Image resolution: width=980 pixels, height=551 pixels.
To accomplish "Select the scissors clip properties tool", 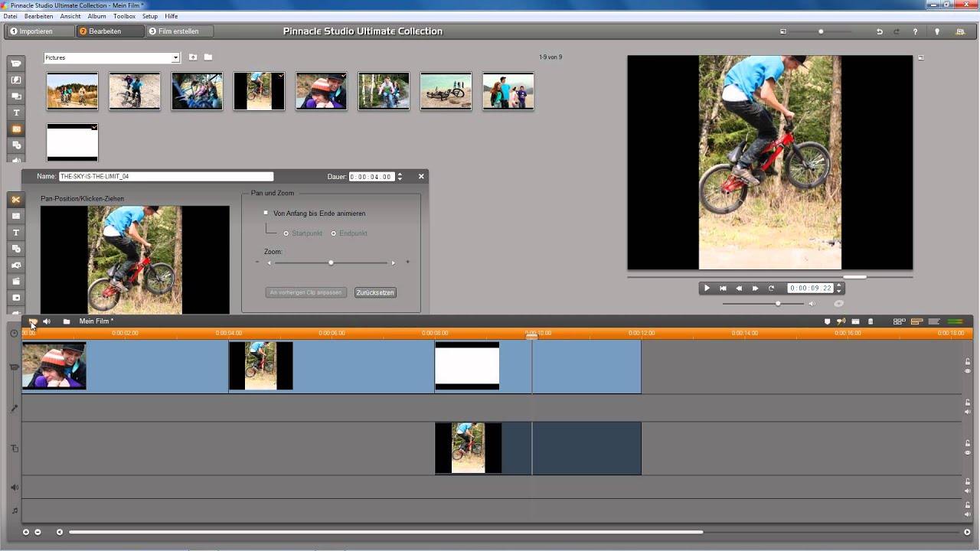I will coord(16,200).
